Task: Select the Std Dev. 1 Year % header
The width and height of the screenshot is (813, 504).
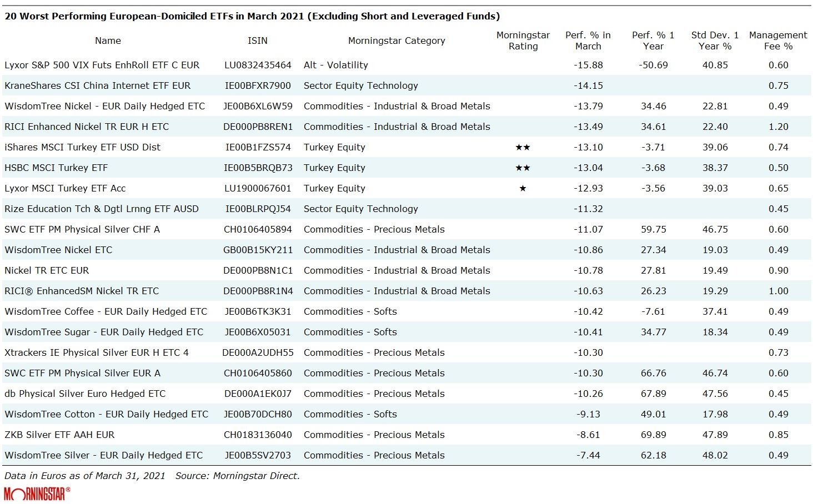Action: click(x=715, y=41)
